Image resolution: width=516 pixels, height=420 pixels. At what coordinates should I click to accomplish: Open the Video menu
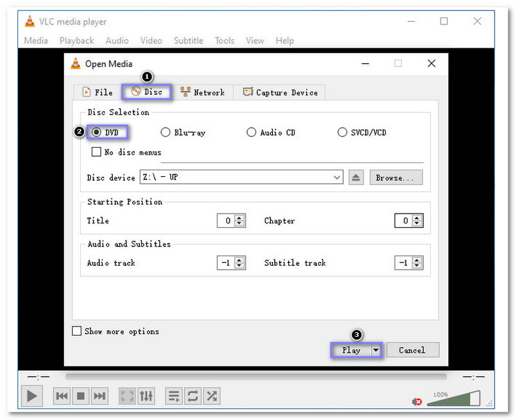click(151, 41)
